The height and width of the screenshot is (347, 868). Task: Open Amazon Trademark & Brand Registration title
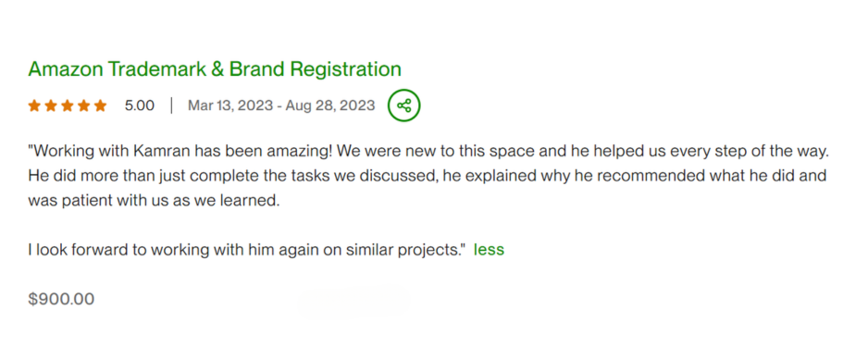[x=215, y=69]
